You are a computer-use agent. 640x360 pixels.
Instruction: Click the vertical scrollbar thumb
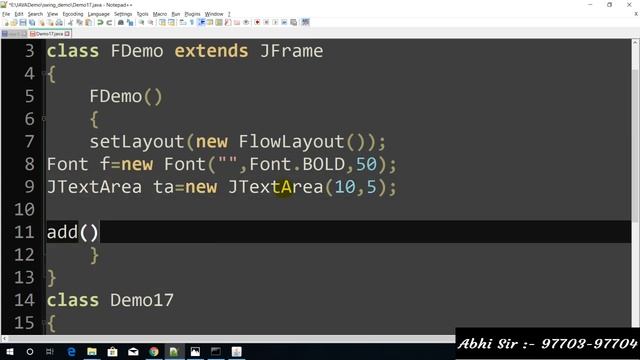click(x=636, y=145)
